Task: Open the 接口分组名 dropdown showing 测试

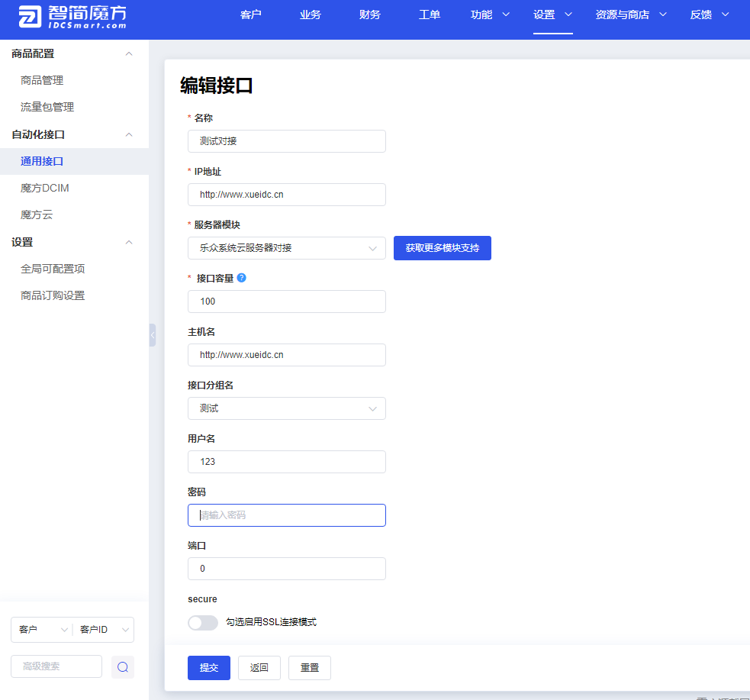Action: tap(287, 408)
